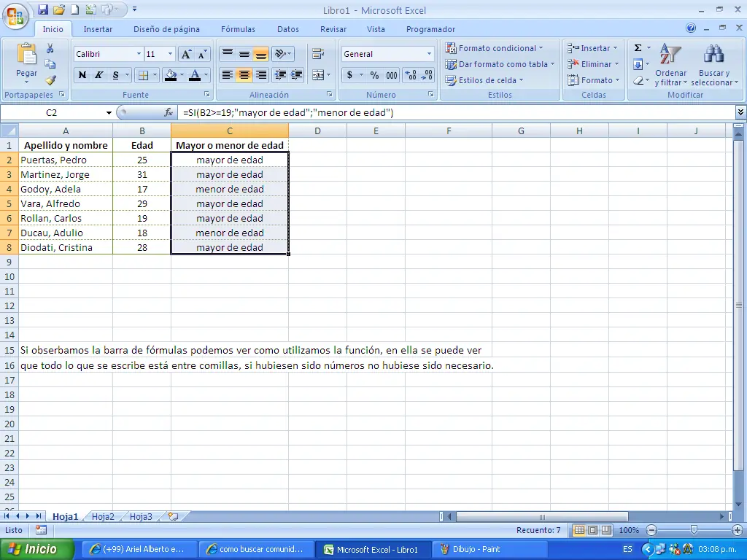
Task: Click the percent style icon
Action: coord(374,75)
